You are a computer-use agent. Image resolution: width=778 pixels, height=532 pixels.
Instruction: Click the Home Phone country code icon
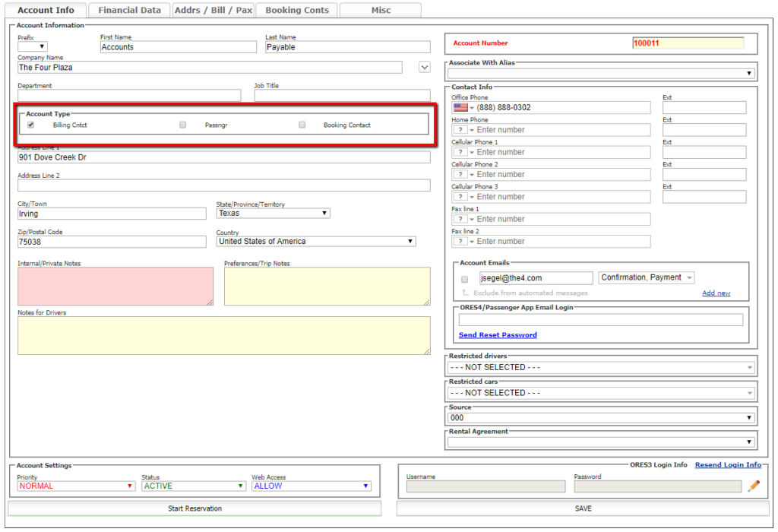[x=463, y=130]
